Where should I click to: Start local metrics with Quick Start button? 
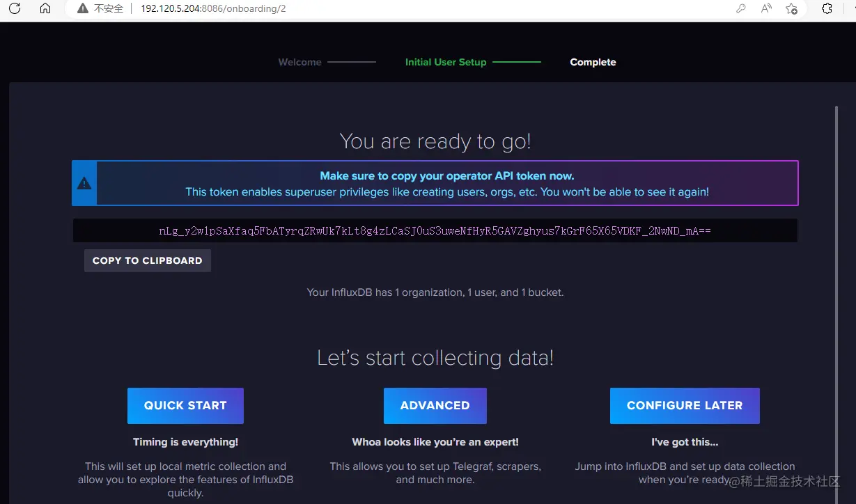point(185,406)
